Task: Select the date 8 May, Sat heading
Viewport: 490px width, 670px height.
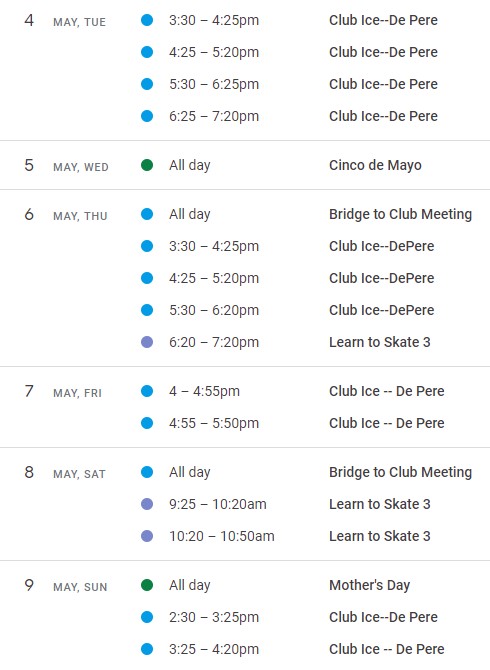Action: tap(65, 473)
